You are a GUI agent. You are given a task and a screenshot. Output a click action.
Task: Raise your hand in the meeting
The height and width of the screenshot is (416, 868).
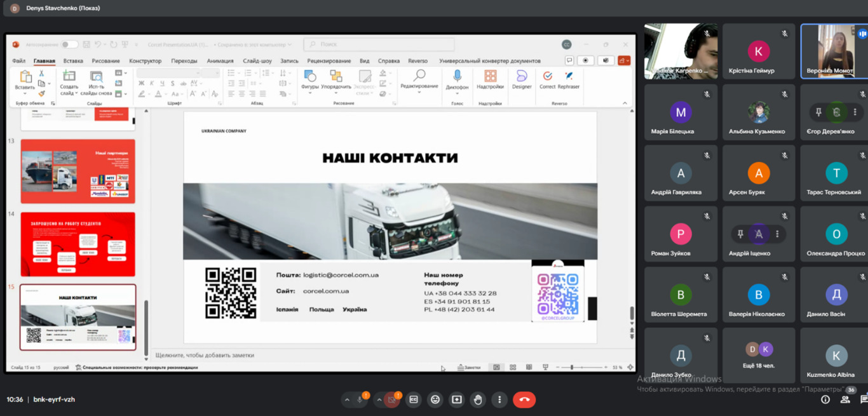coord(478,399)
